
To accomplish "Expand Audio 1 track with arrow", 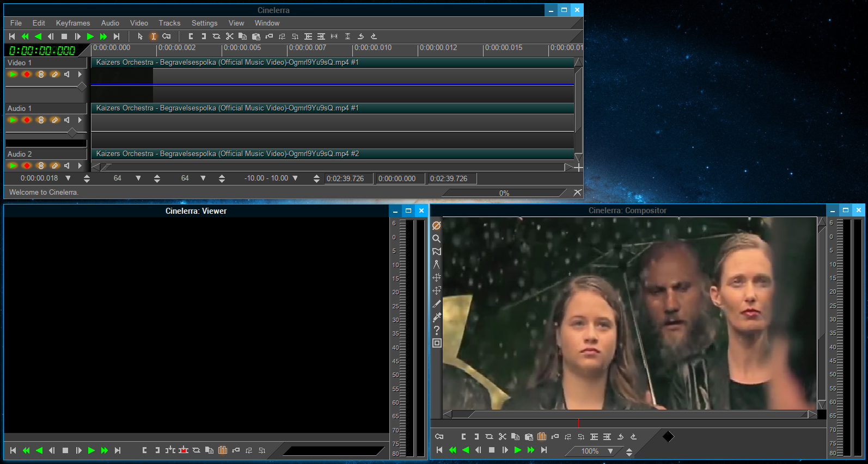I will 80,120.
